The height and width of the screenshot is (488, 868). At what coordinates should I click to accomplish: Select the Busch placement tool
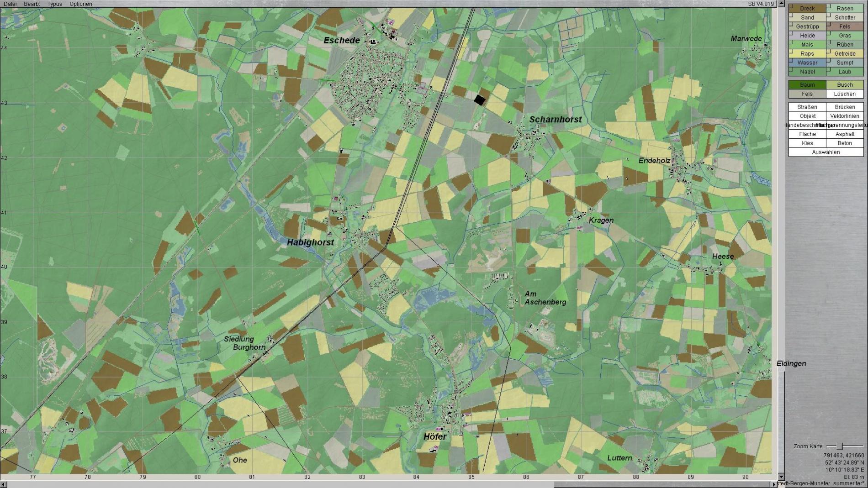click(x=845, y=85)
